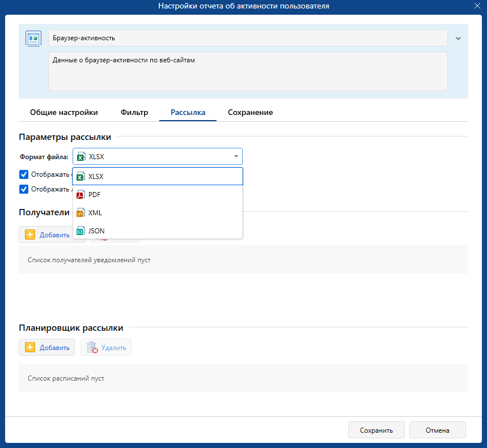Viewport: 487px width, 448px height.
Task: Toggle the lower Отображать checkbox
Action: pos(24,189)
